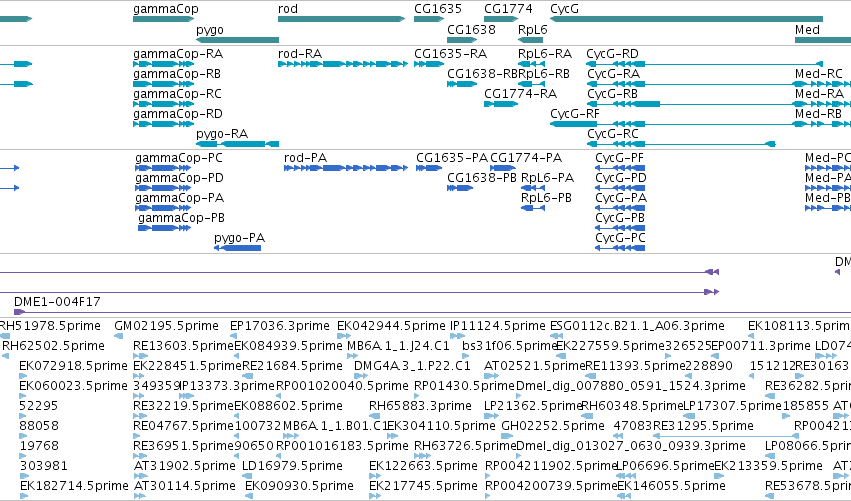
Task: Select transcript gammaCop-RD
Action: (x=163, y=124)
